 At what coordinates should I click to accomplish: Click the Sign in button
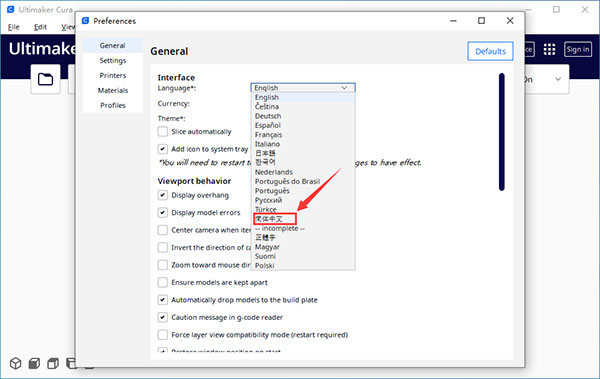click(577, 49)
